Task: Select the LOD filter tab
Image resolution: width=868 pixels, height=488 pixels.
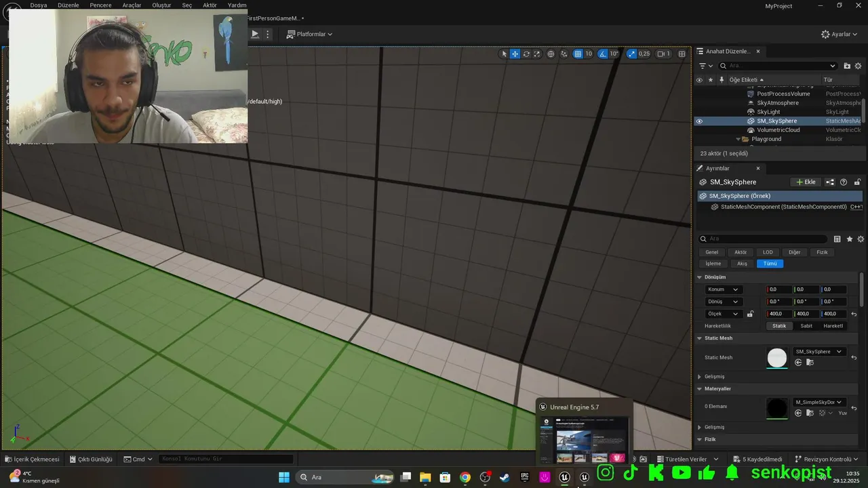Action: coord(768,252)
